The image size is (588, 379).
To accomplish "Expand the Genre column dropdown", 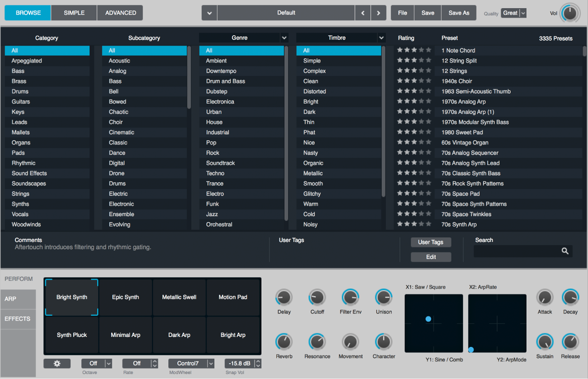I will pos(284,38).
